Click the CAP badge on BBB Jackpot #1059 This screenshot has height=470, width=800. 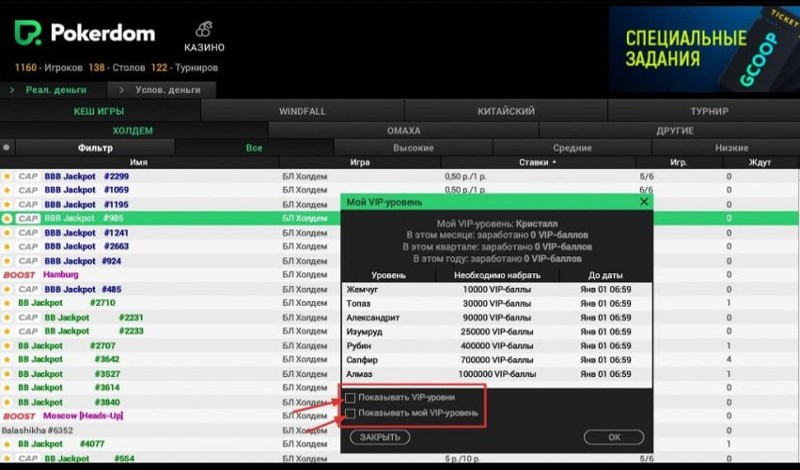[x=28, y=190]
